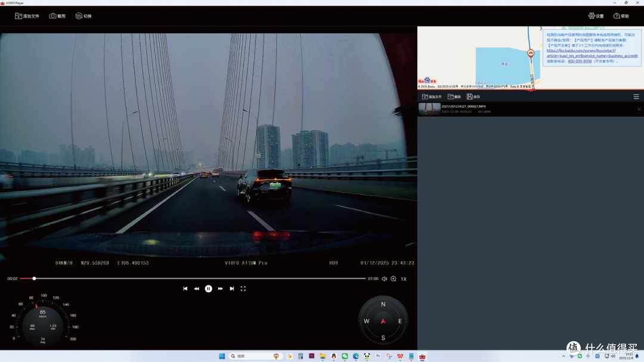Jump to previous video file
This screenshot has height=362, width=644.
pyautogui.click(x=185, y=289)
